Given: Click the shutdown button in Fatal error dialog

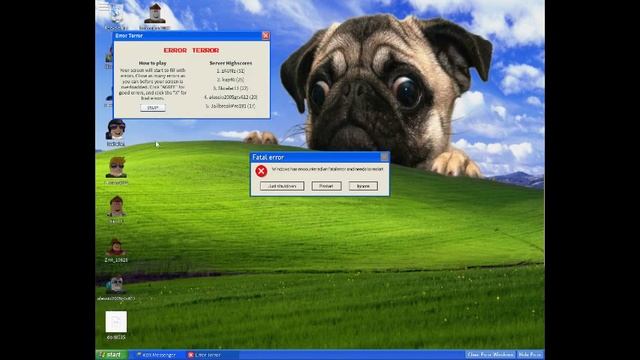Looking at the screenshot, I should [x=282, y=186].
